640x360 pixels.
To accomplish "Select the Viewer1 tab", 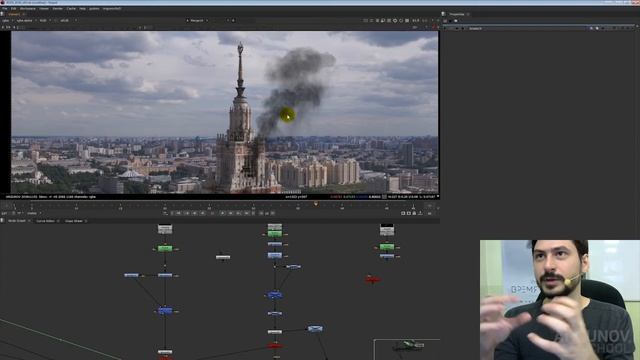I will coord(14,14).
